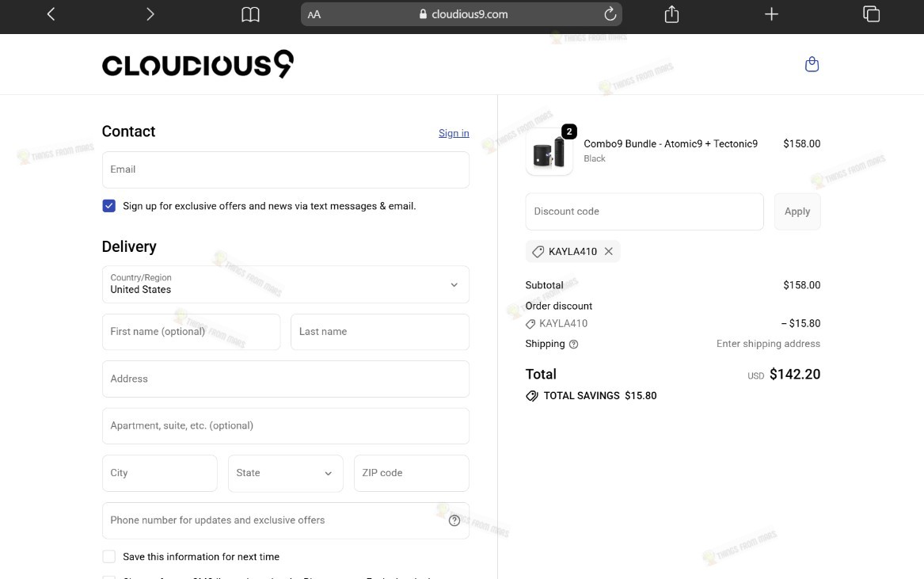The height and width of the screenshot is (579, 924).
Task: Remove the KAYLA410 discount code
Action: click(x=609, y=251)
